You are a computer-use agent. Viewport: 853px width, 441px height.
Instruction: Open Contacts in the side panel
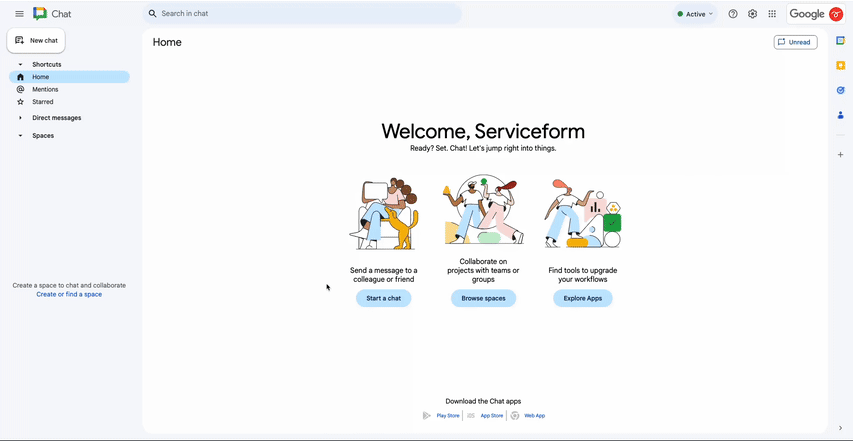(x=840, y=115)
